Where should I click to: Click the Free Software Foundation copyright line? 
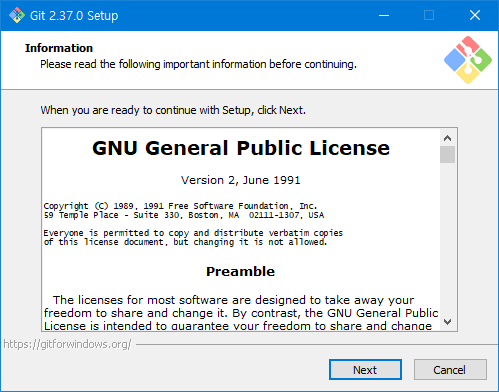(180, 206)
